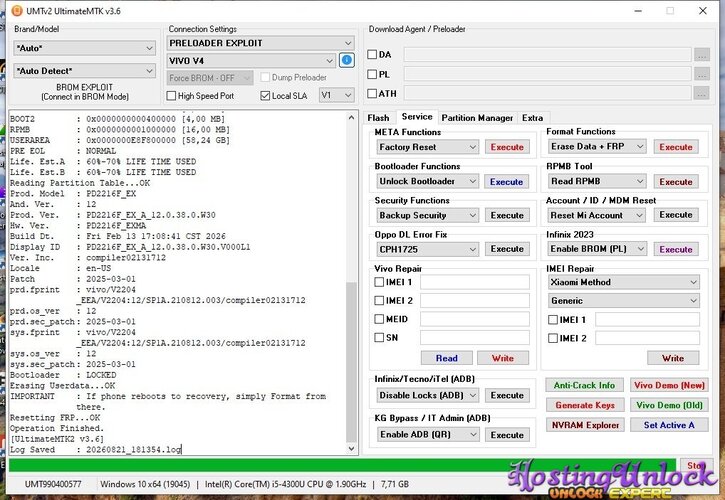The height and width of the screenshot is (500, 725).
Task: Click Write in Vivo Repair
Action: click(503, 358)
